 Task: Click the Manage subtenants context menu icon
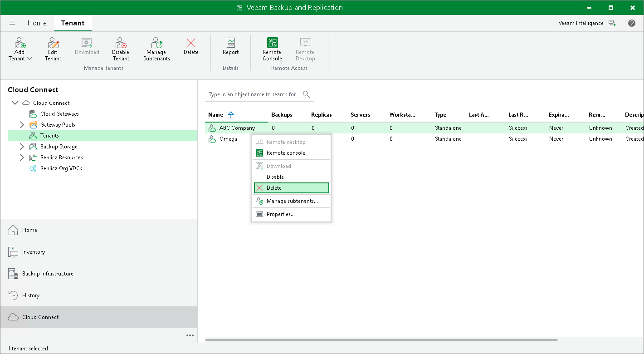point(259,201)
